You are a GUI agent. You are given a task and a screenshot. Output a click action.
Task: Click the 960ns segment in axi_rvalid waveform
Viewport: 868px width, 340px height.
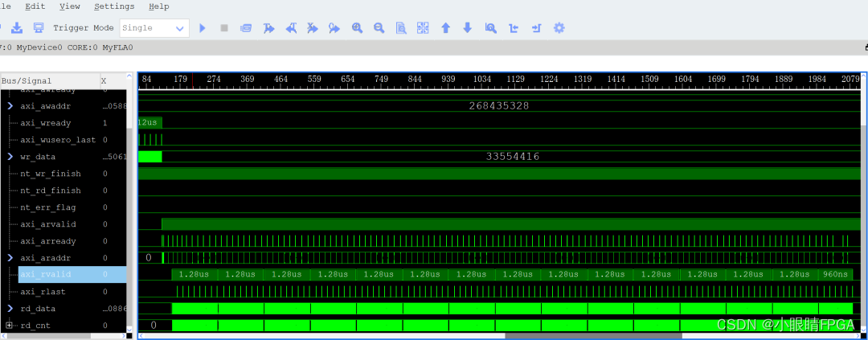(835, 275)
